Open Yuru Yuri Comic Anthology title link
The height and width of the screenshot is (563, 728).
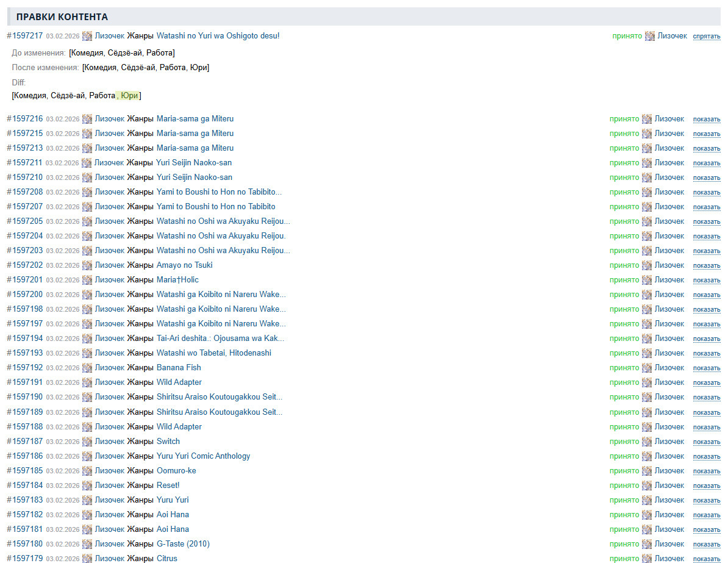pyautogui.click(x=203, y=456)
